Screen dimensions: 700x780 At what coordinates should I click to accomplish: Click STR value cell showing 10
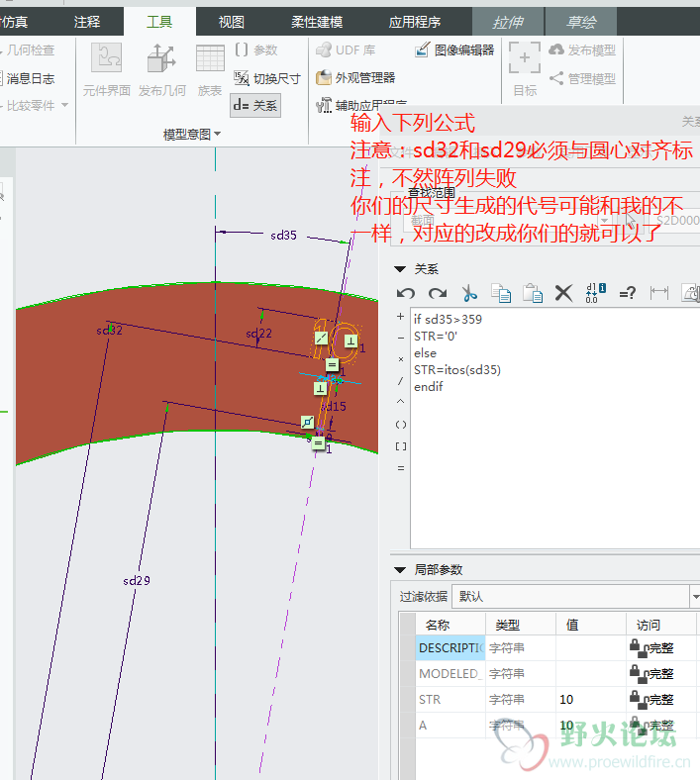590,700
